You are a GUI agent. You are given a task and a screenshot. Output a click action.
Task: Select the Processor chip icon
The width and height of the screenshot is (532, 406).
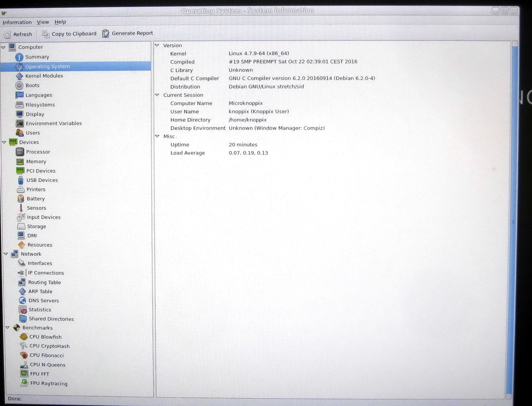20,152
